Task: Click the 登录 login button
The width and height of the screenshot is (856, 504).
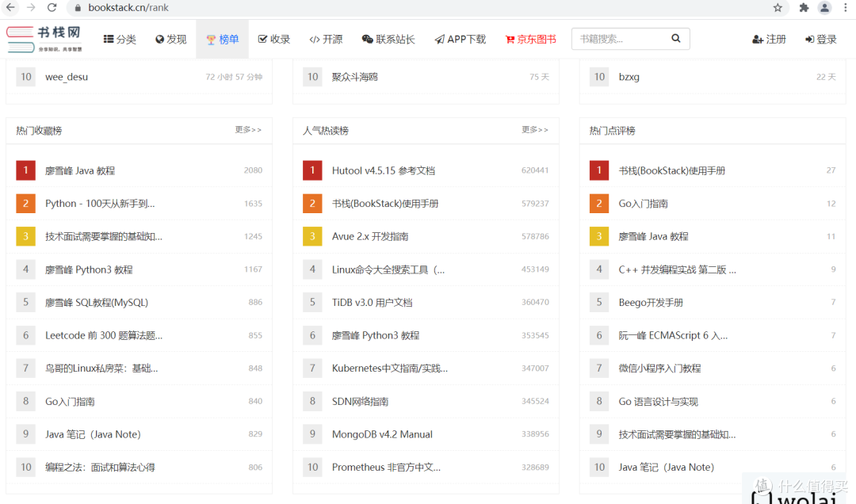Action: [821, 40]
